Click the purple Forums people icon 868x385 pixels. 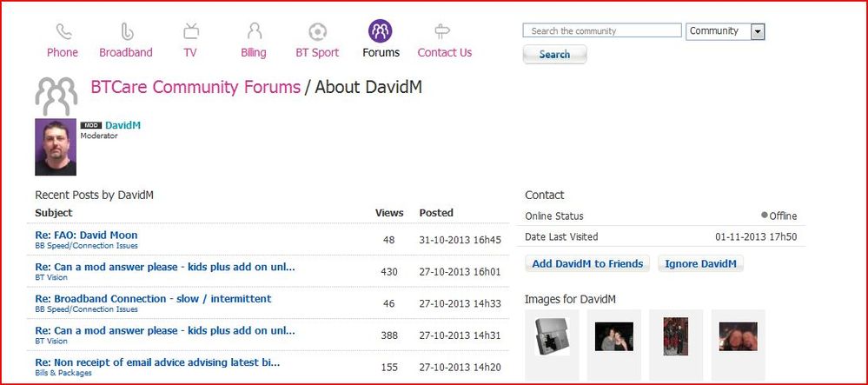pyautogui.click(x=381, y=31)
